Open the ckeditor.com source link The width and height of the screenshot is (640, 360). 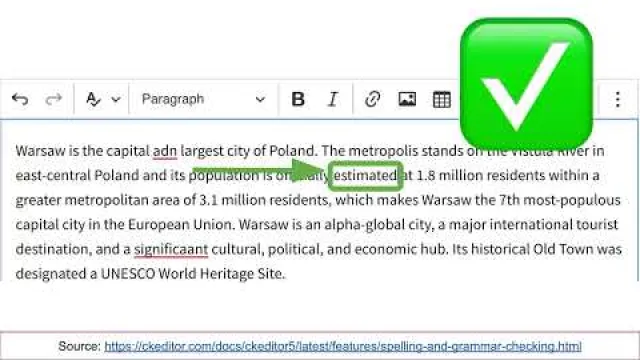click(343, 347)
